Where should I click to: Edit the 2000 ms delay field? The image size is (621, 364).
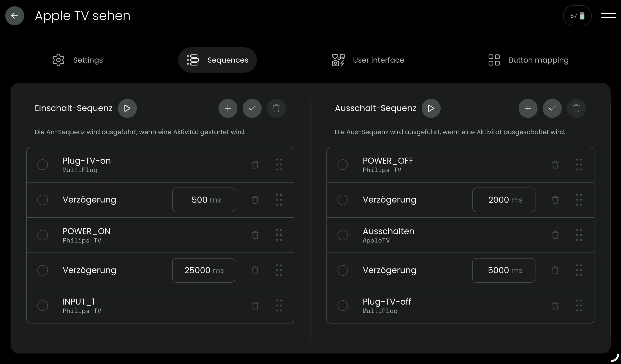point(504,200)
